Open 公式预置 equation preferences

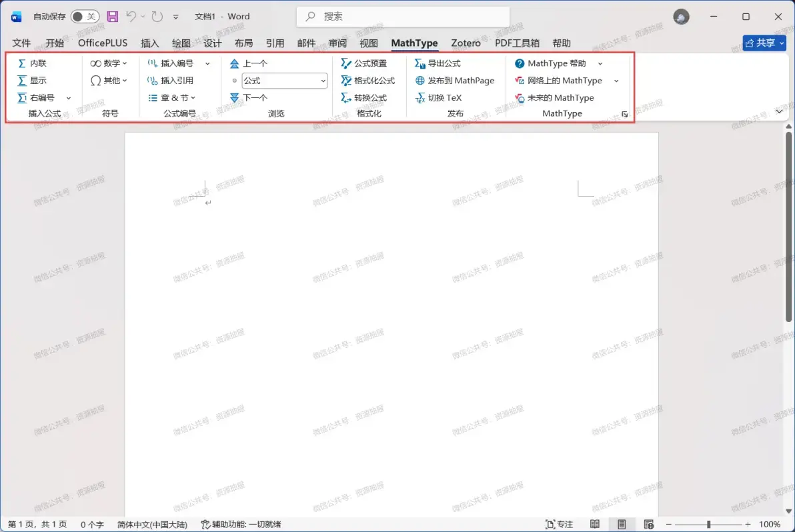[364, 63]
